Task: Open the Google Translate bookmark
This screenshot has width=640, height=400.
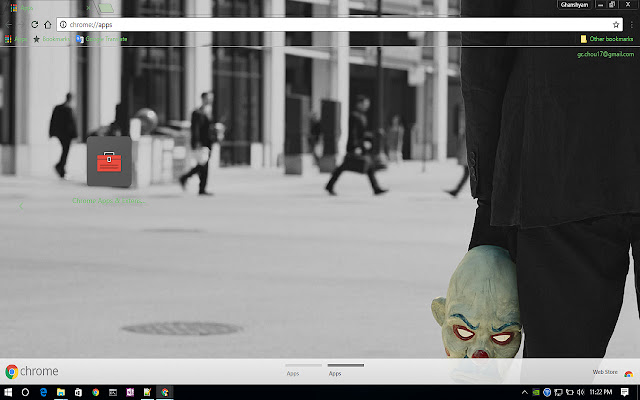Action: pos(102,39)
